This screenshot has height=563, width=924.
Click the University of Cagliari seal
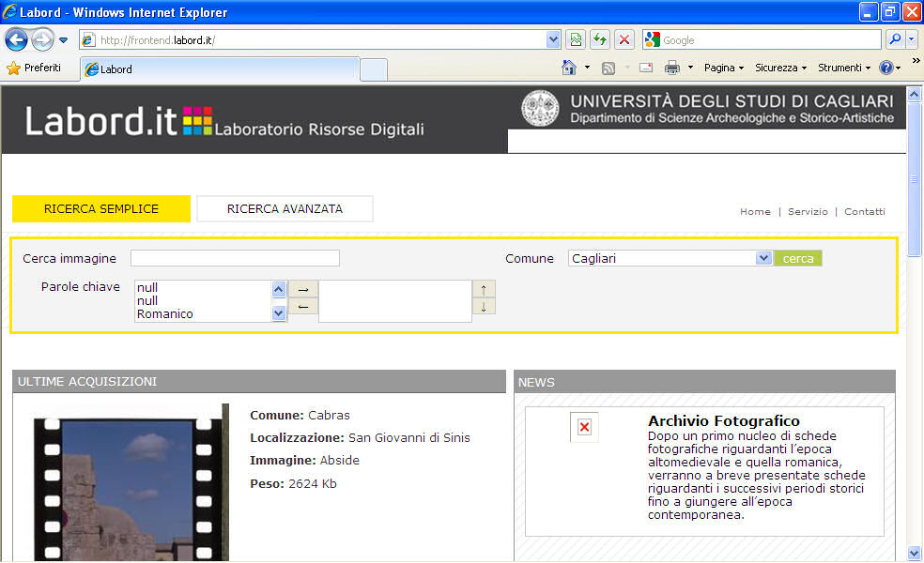pyautogui.click(x=540, y=108)
